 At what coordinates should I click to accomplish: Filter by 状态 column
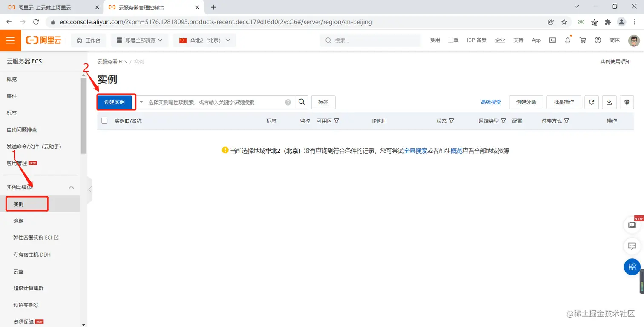(x=451, y=121)
